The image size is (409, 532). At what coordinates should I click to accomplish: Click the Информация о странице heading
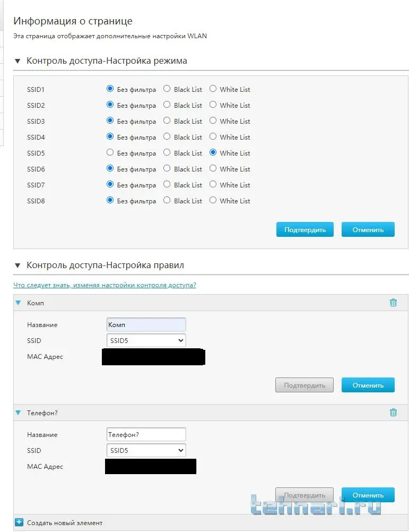tap(73, 21)
